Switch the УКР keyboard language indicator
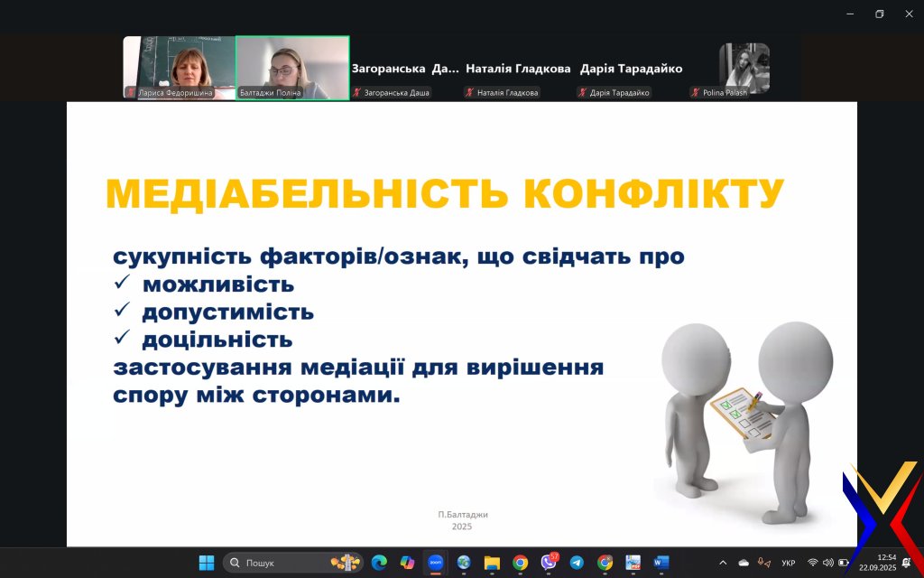 click(x=788, y=563)
